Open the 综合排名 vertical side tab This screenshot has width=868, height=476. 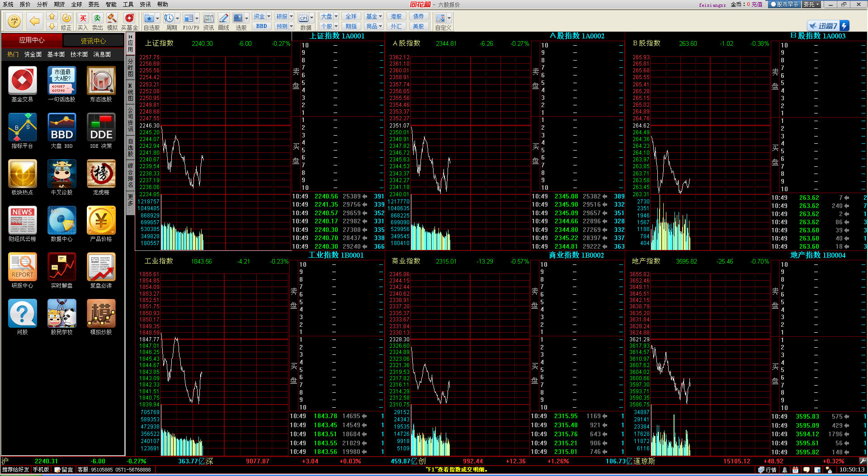click(x=130, y=175)
